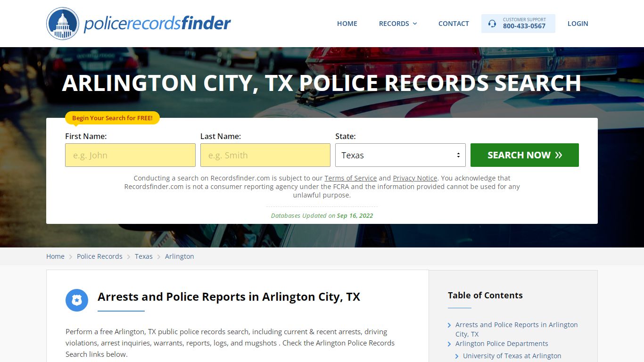Image resolution: width=644 pixels, height=362 pixels.
Task: Focus the First Name input field
Action: point(130,155)
